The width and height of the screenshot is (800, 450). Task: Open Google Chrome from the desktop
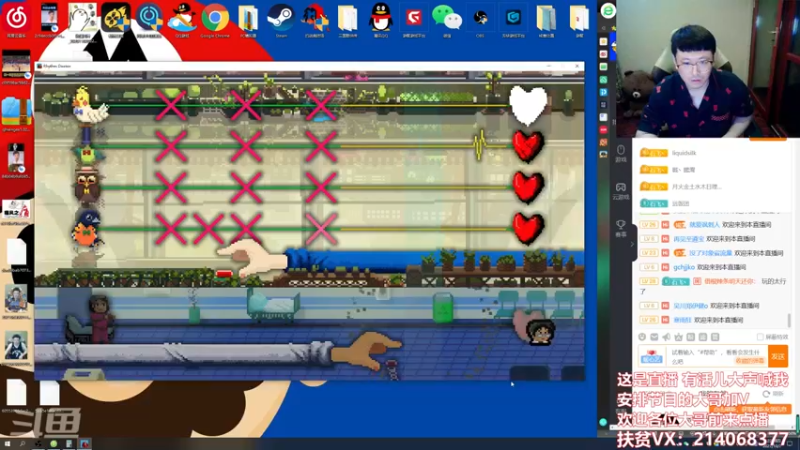click(215, 19)
